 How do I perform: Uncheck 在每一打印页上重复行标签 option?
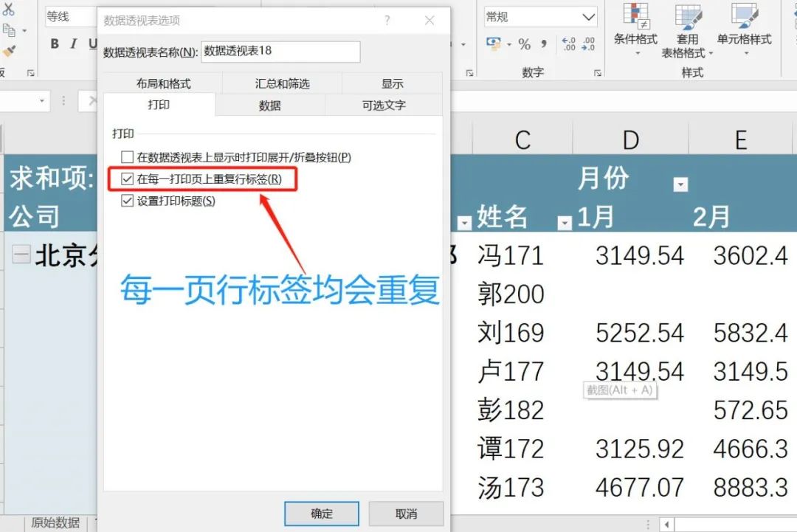pyautogui.click(x=125, y=180)
